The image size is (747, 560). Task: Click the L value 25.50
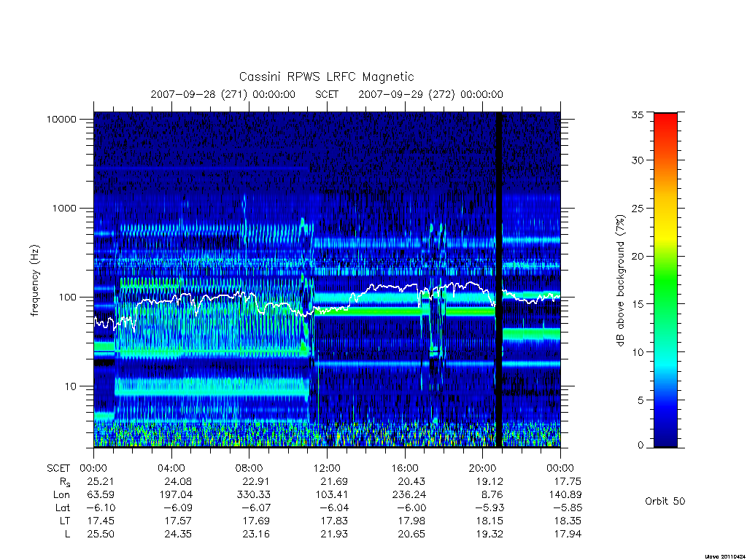click(101, 534)
